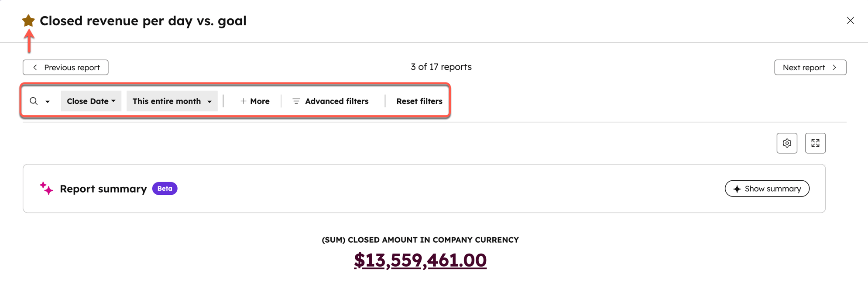868x296 pixels.
Task: Open the Close Date dropdown
Action: click(91, 101)
